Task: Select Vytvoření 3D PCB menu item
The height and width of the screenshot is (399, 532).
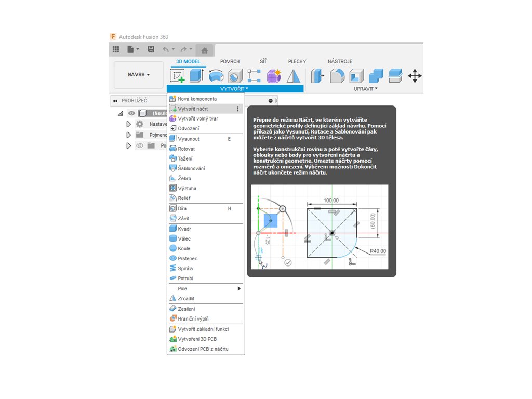Action: (206, 339)
